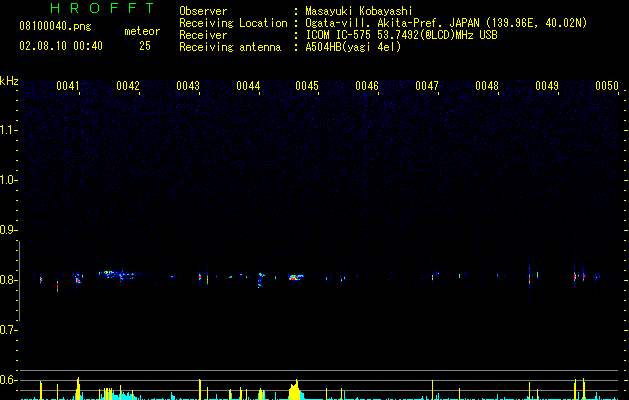Click the date stamp 02.08.10 00:40
Viewport: 629px width, 400px height.
coord(61,46)
